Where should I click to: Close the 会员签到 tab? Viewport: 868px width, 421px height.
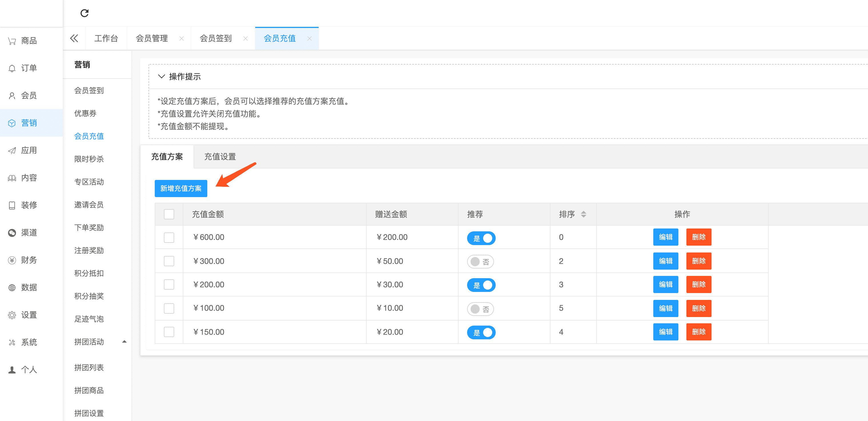point(245,39)
